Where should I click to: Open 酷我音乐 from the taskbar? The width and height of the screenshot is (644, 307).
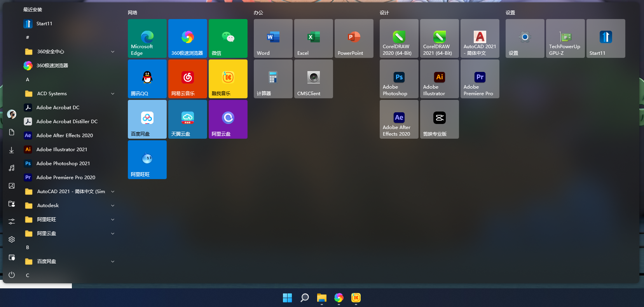coord(356,298)
